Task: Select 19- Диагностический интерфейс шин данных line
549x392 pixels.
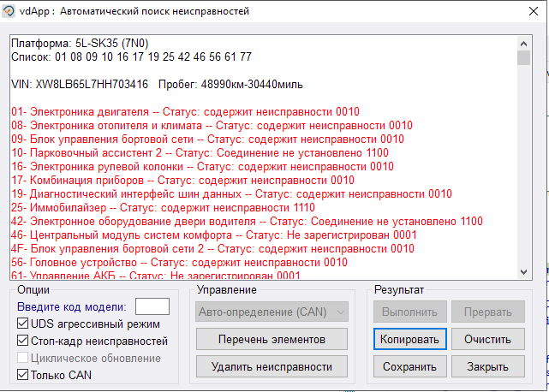Action: tap(231, 194)
